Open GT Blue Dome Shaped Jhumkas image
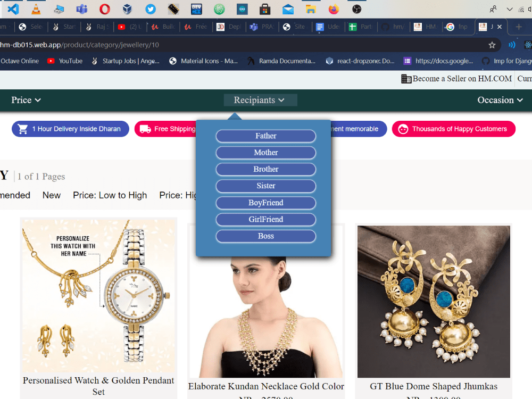This screenshot has width=532, height=399. pyautogui.click(x=434, y=302)
